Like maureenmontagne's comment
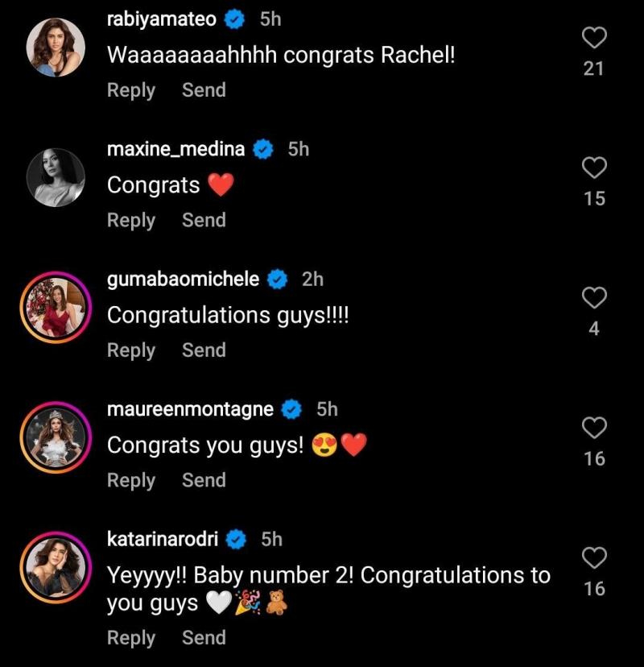The image size is (644, 667). pos(594,429)
